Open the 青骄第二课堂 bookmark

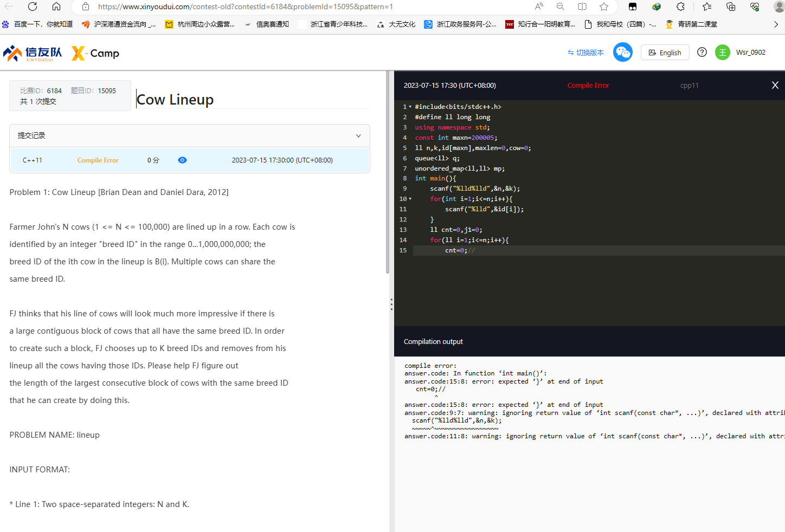coord(691,24)
